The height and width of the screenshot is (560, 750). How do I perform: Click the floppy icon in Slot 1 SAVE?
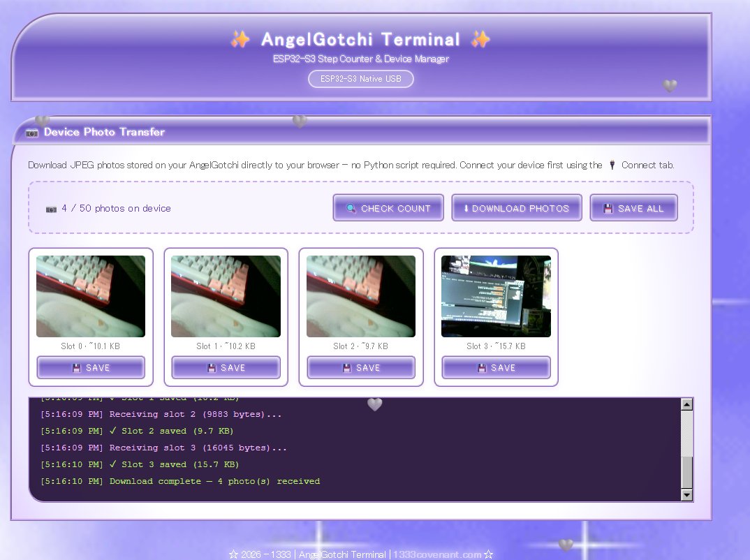[x=212, y=368]
